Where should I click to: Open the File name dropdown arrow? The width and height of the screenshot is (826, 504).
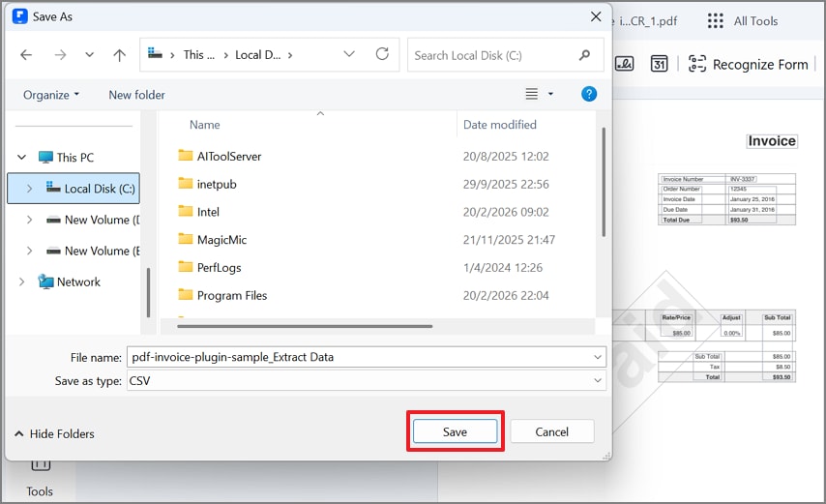point(598,357)
